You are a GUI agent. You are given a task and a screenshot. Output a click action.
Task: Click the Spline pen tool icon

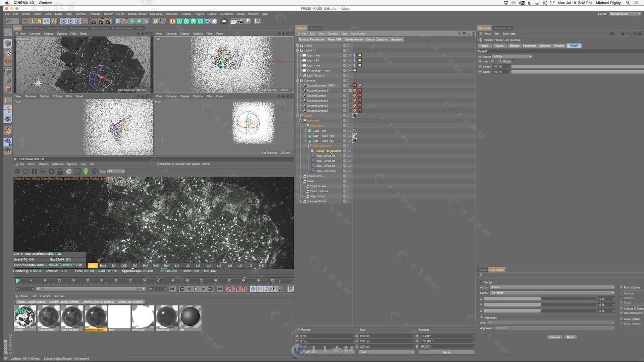pyautogui.click(x=125, y=21)
